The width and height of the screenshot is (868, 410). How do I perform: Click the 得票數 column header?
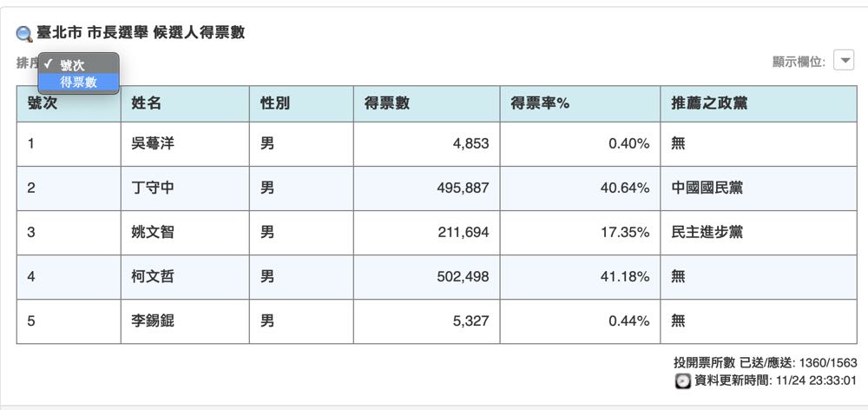coord(388,103)
